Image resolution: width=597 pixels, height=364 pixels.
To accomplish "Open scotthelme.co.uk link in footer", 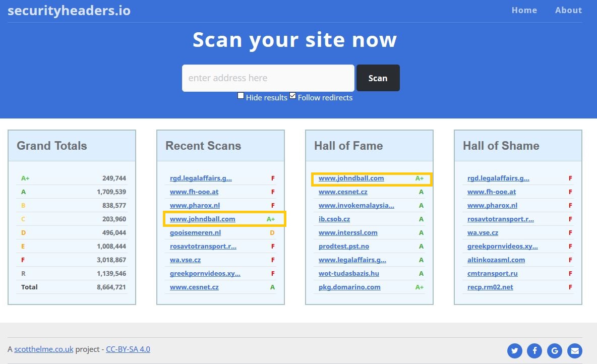I will [44, 349].
